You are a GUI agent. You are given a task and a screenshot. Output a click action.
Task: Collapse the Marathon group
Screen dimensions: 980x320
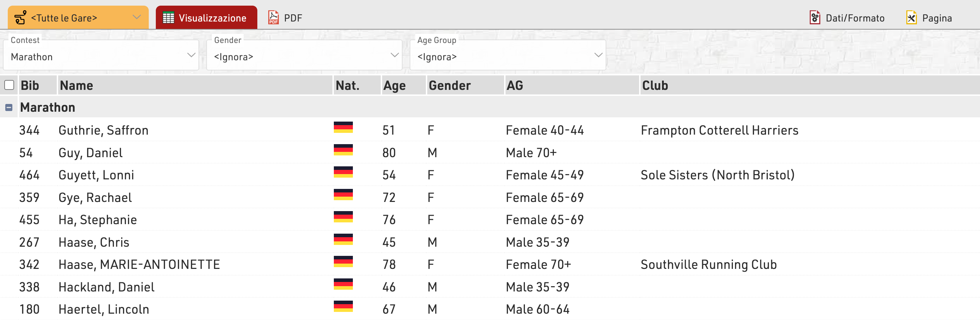(9, 108)
